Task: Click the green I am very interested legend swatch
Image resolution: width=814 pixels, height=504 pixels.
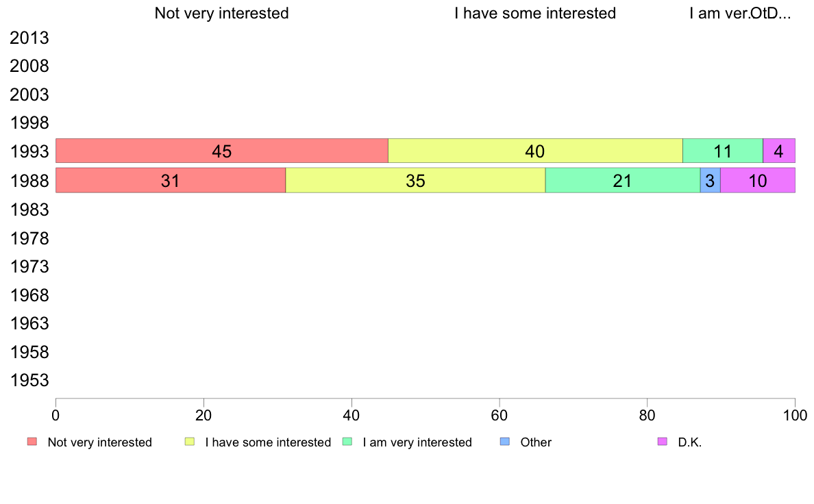Action: (x=347, y=442)
